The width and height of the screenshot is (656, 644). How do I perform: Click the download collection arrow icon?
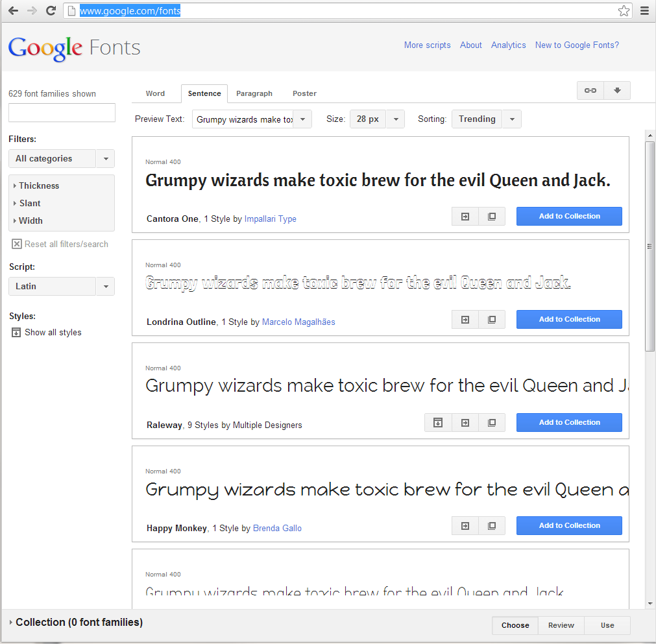click(616, 91)
